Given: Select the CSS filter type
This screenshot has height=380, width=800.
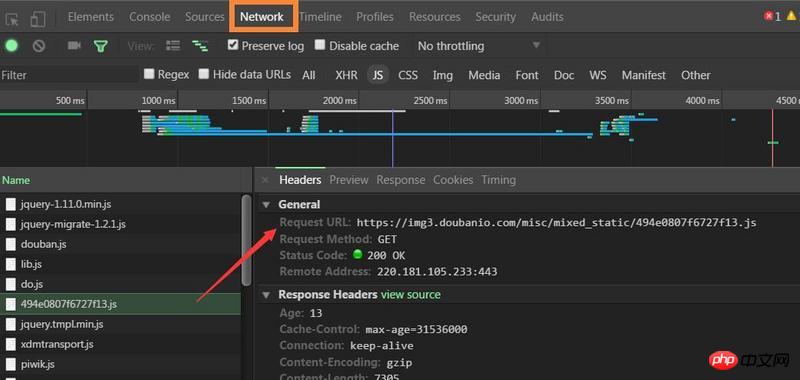Looking at the screenshot, I should [408, 75].
